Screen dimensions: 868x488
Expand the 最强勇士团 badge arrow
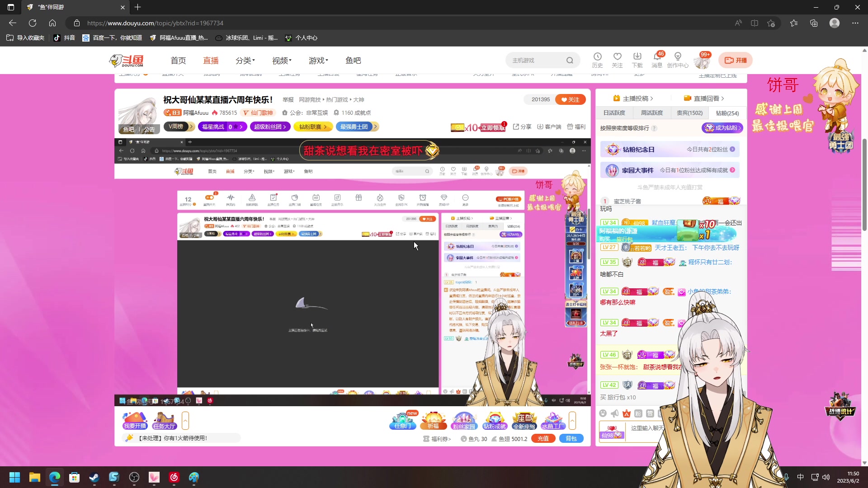pos(375,127)
